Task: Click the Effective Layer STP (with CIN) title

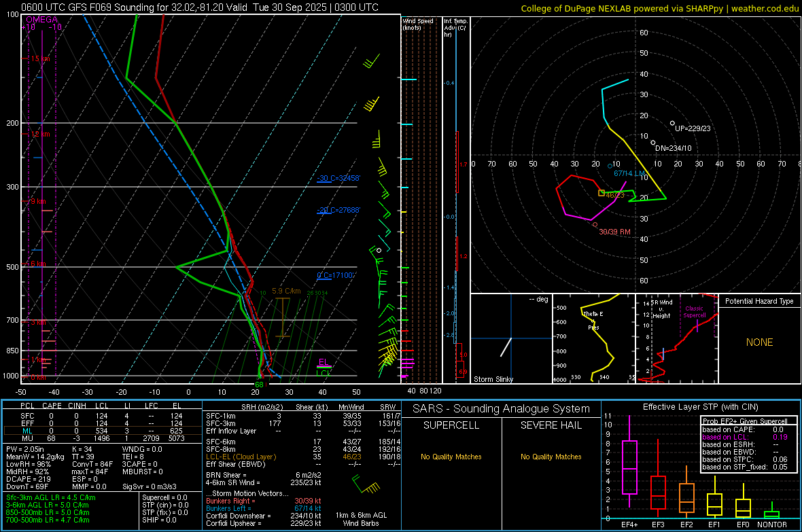Action: tap(700, 407)
